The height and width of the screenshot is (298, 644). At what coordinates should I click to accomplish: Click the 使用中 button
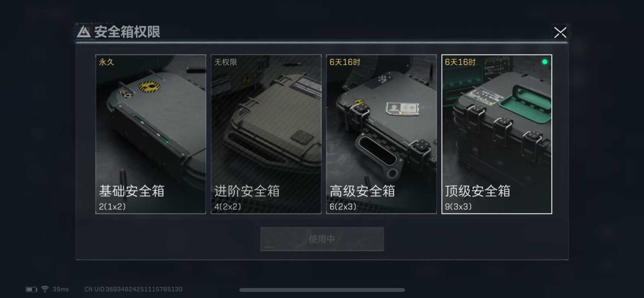pyautogui.click(x=322, y=239)
